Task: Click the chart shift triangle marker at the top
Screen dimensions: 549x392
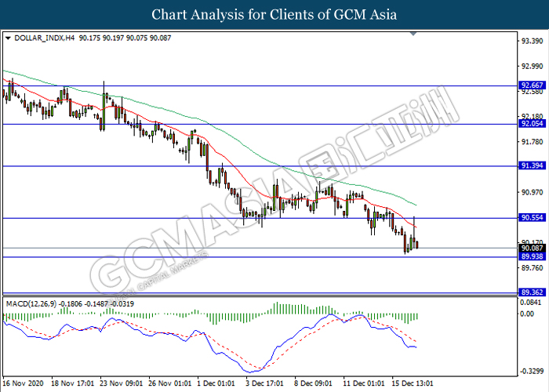Action: tap(413, 34)
